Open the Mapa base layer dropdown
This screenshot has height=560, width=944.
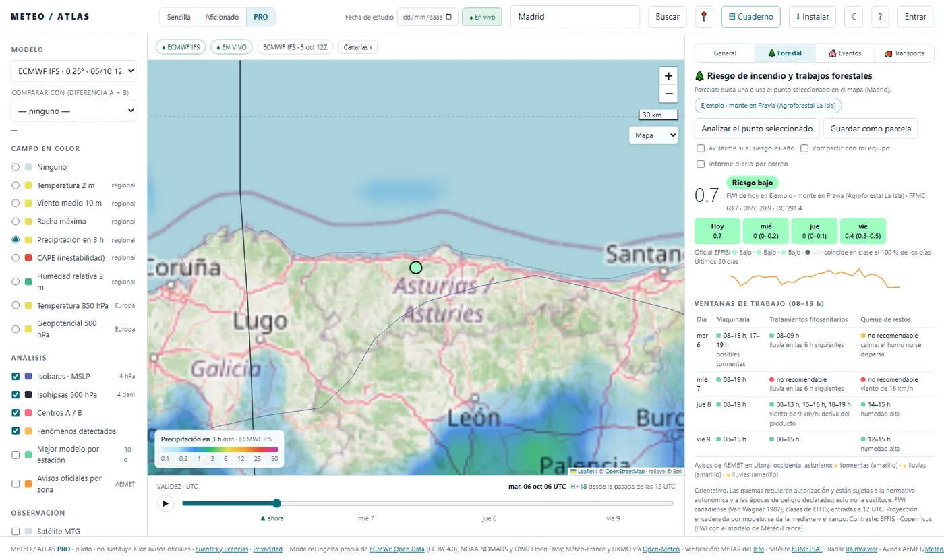coord(653,135)
